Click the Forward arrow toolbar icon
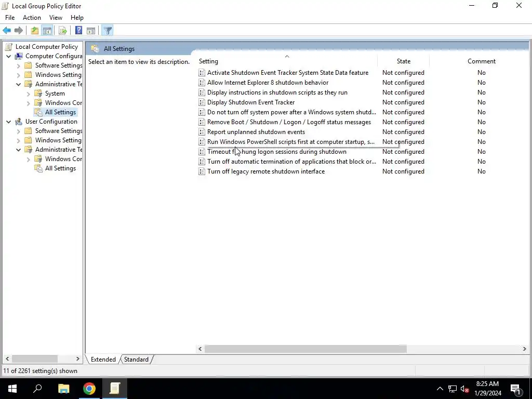The image size is (532, 399). click(x=19, y=31)
